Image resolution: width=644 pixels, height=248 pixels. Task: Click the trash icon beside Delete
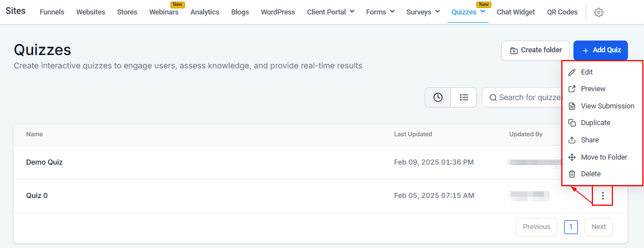click(572, 174)
